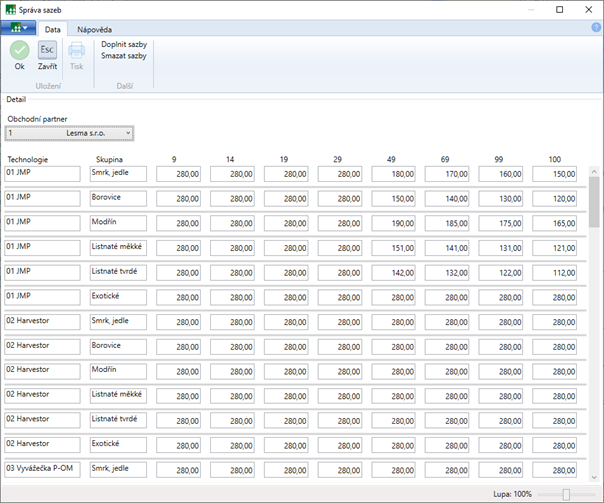Click the 03 Vyvážečka P-OM technology field
The image size is (604, 503).
point(42,468)
